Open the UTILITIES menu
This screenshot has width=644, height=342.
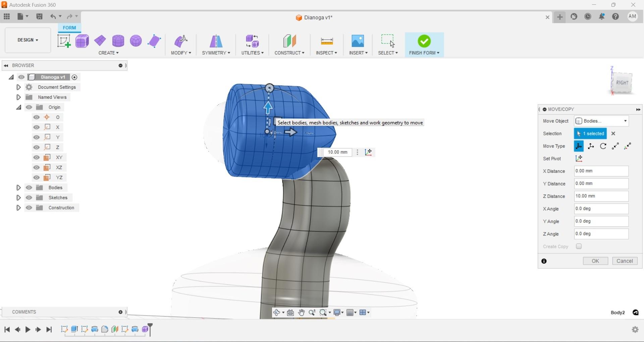253,53
